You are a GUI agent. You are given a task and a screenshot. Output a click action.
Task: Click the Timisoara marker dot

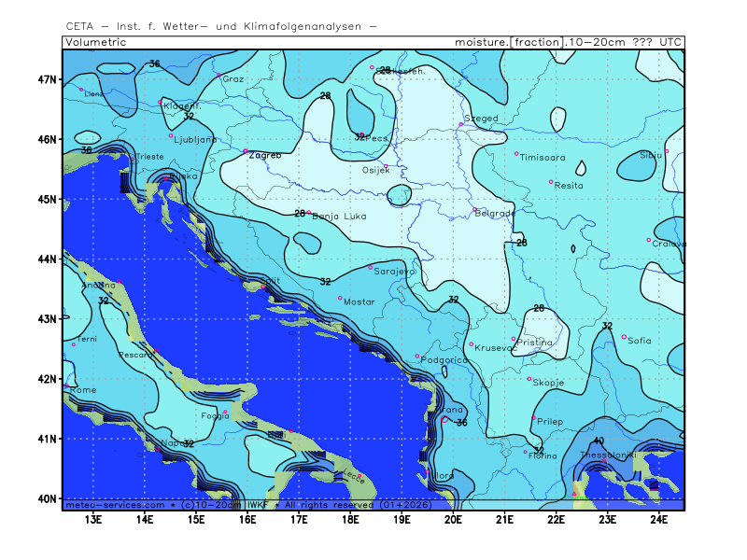point(516,154)
